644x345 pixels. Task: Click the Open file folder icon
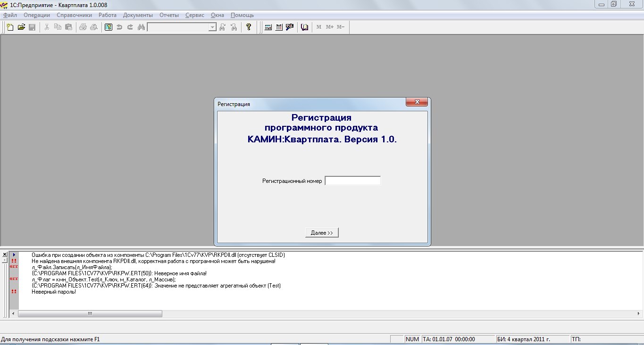21,27
